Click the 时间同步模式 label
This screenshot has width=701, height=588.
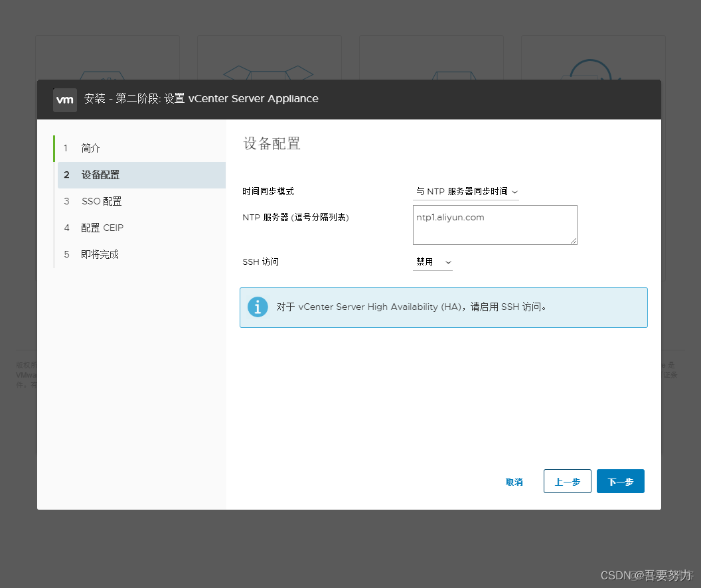[x=268, y=192]
